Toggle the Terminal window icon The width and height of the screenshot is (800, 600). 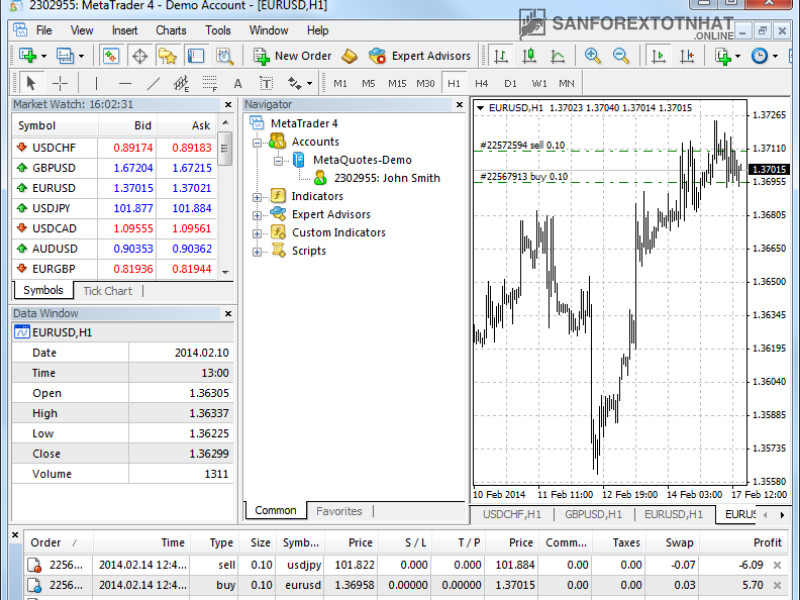[196, 56]
